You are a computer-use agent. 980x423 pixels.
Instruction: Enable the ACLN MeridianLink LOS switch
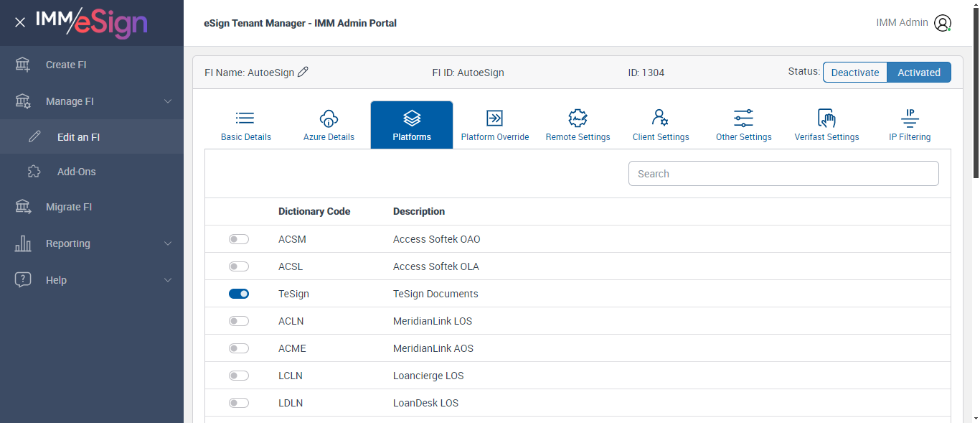[239, 321]
